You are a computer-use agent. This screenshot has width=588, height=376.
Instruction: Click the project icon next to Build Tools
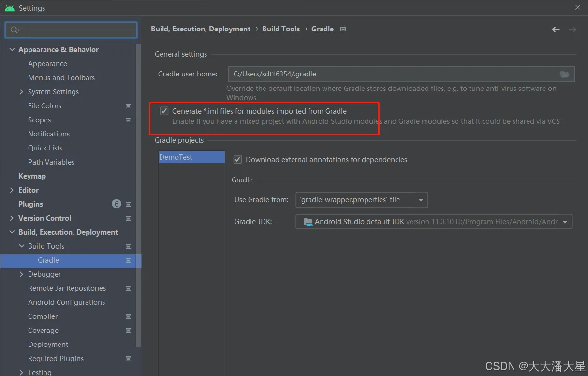pyautogui.click(x=129, y=246)
